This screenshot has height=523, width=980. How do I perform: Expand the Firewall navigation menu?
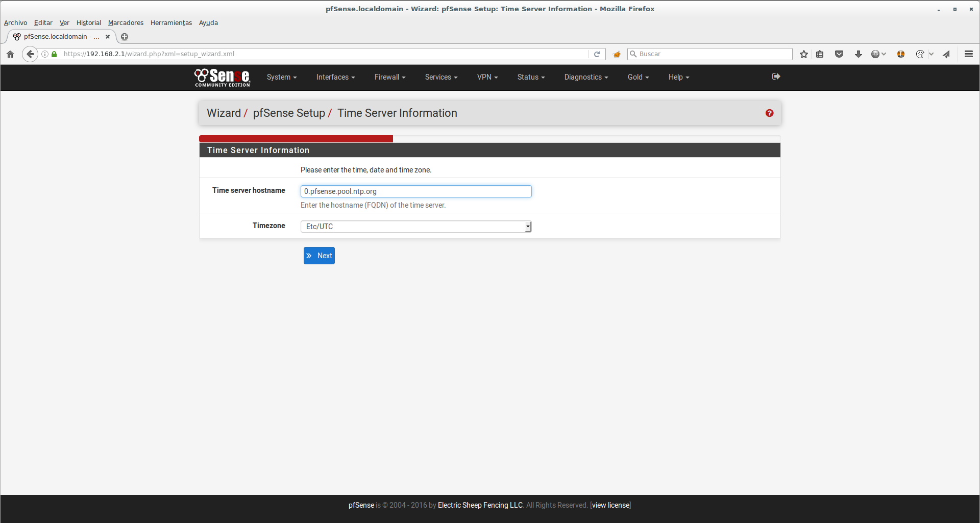click(x=389, y=77)
